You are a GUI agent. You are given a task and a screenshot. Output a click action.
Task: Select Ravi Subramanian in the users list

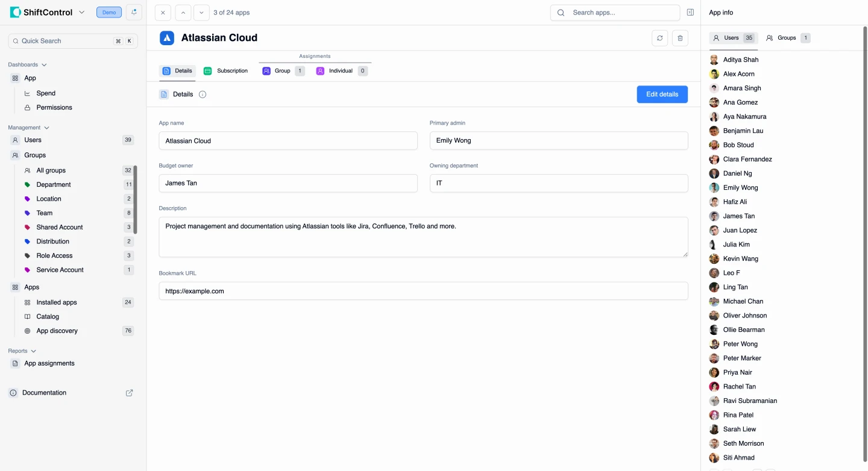point(750,401)
